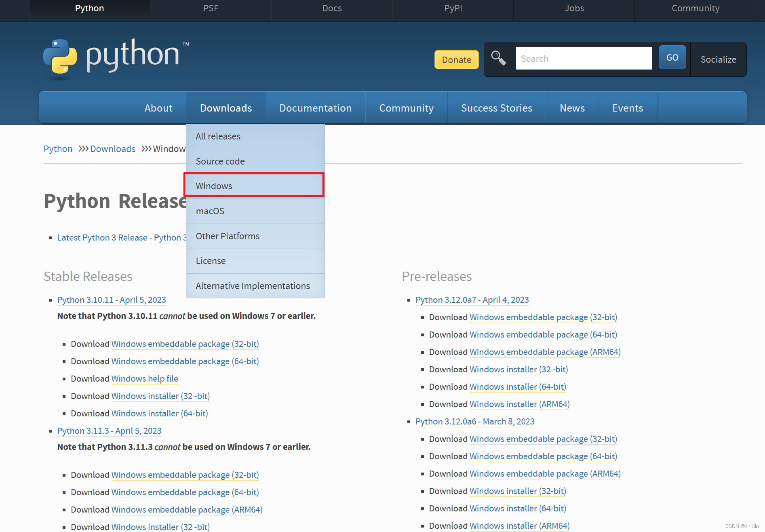Download 3.11.3 Windows embeddable package (ARM64)

(x=187, y=510)
